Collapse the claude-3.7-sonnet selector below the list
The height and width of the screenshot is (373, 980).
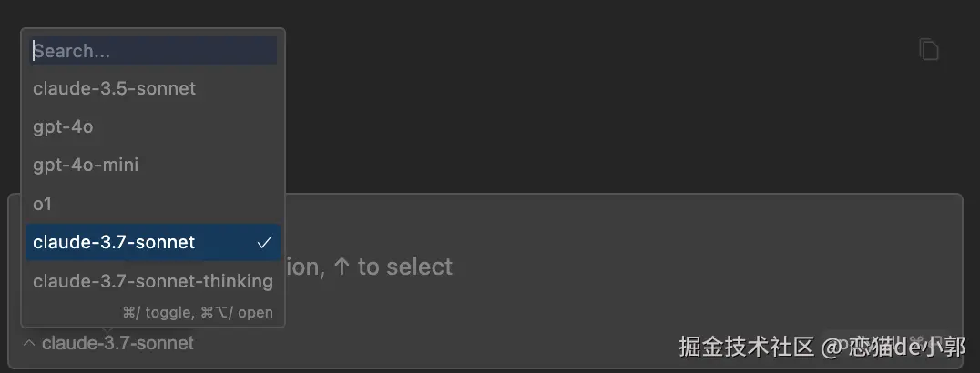tap(117, 344)
